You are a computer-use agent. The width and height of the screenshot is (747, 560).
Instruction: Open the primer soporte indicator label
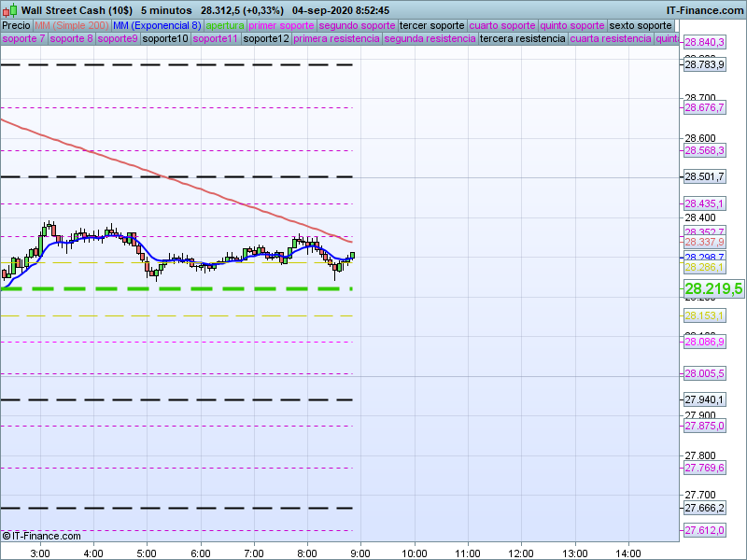coord(281,25)
